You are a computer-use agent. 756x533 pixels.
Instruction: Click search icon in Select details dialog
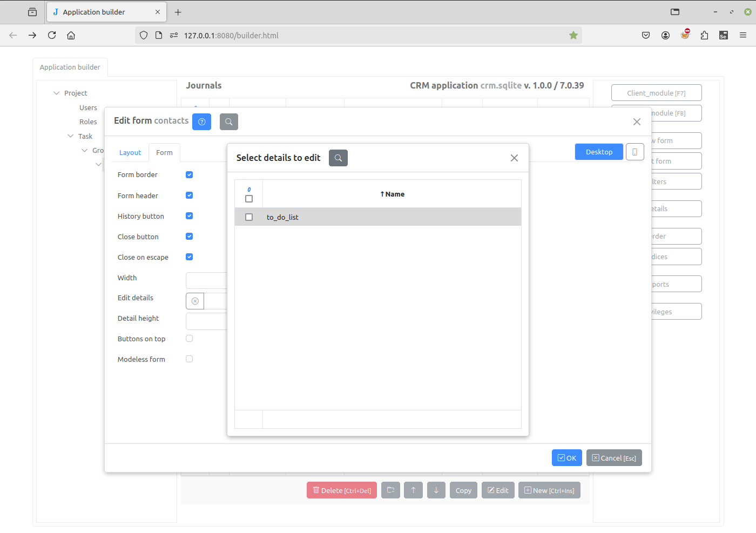[338, 158]
